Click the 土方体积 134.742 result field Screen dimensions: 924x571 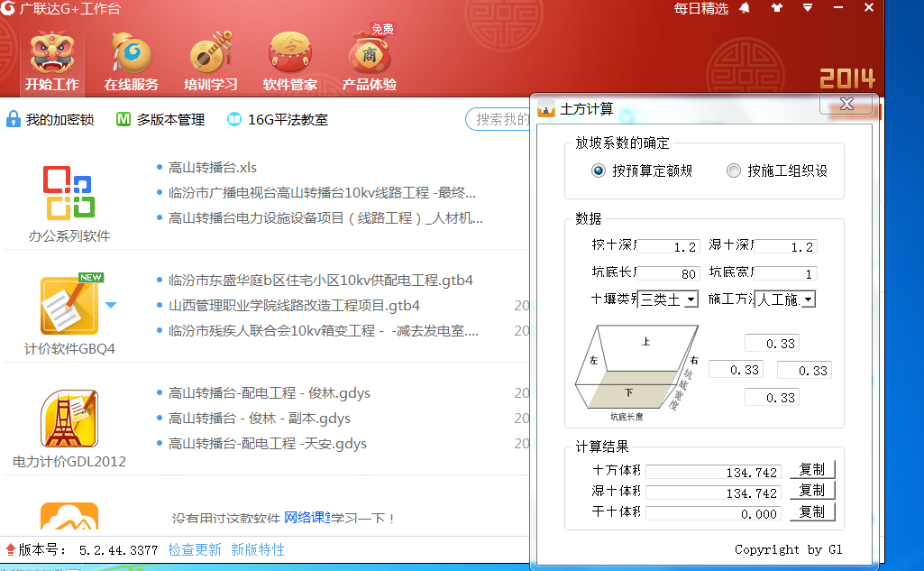click(x=713, y=473)
